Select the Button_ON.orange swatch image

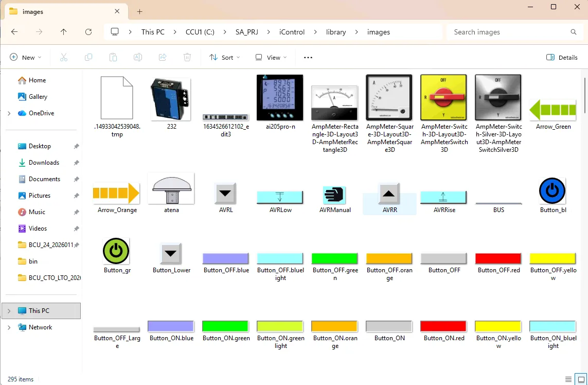[335, 335]
